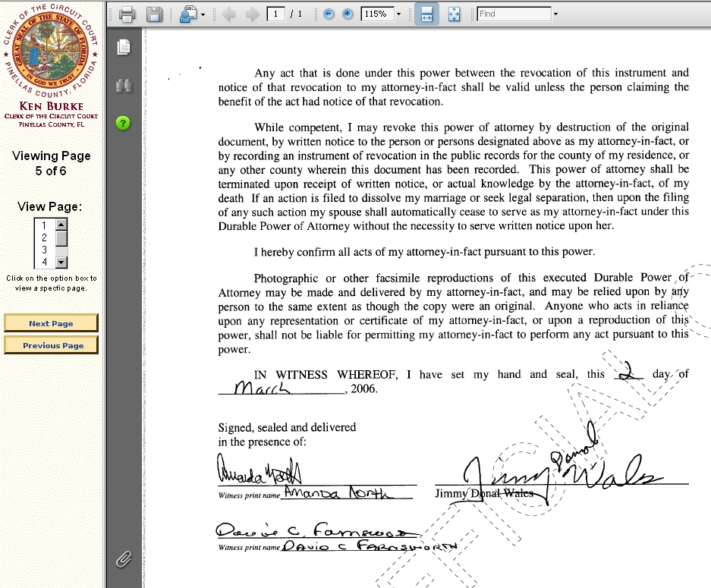
Task: Click the page list scroll down arrow
Action: [x=61, y=262]
